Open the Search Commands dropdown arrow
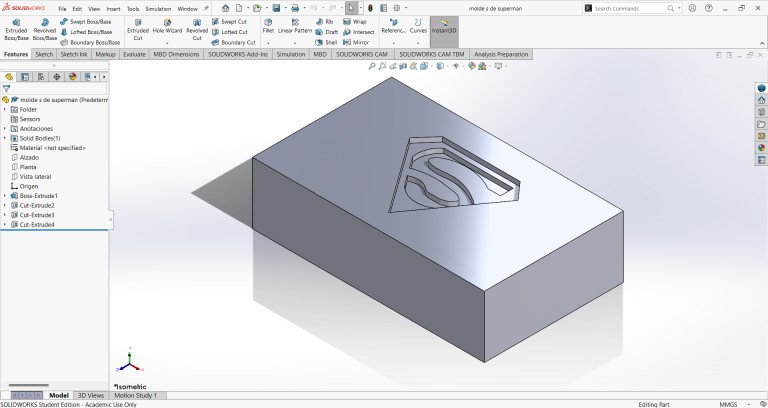This screenshot has height=408, width=768. [679, 8]
